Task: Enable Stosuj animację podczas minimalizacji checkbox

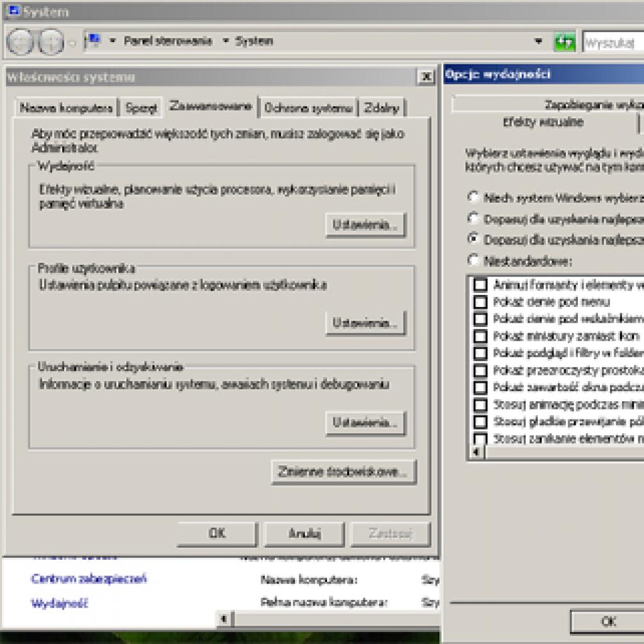Action: (480, 405)
